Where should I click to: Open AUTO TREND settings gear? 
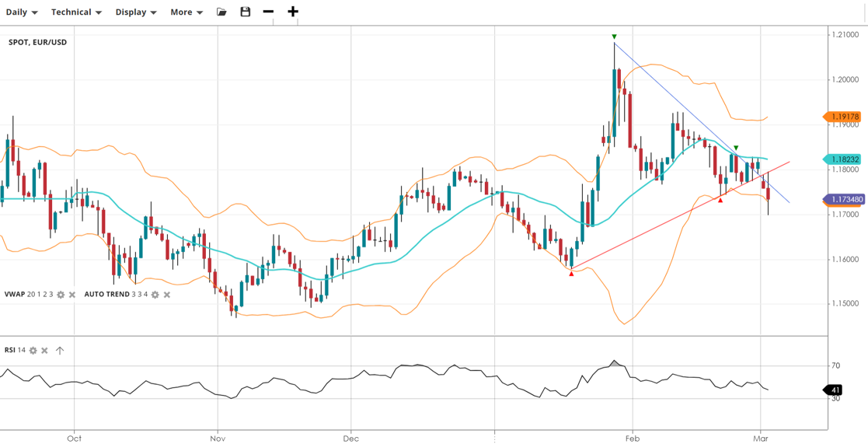click(155, 295)
